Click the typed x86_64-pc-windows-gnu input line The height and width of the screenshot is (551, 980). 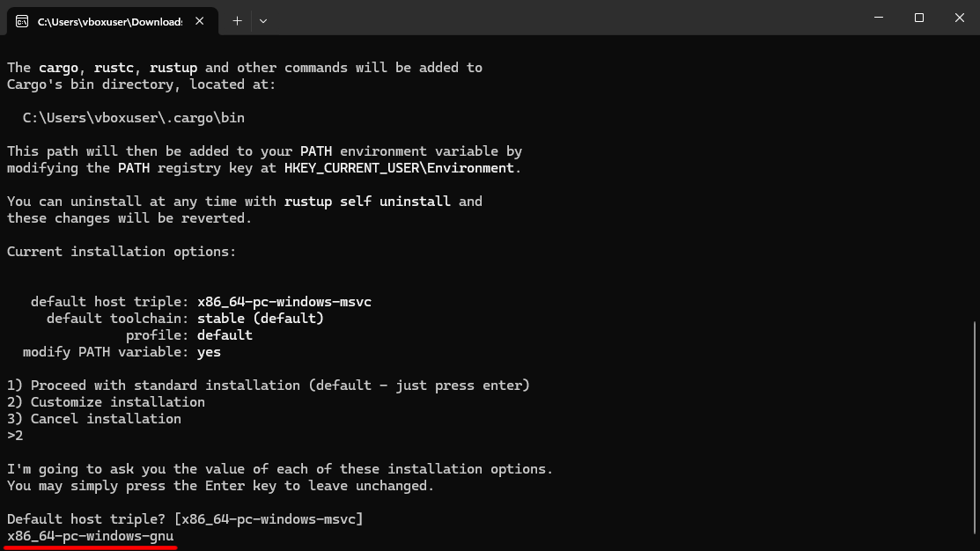(91, 536)
